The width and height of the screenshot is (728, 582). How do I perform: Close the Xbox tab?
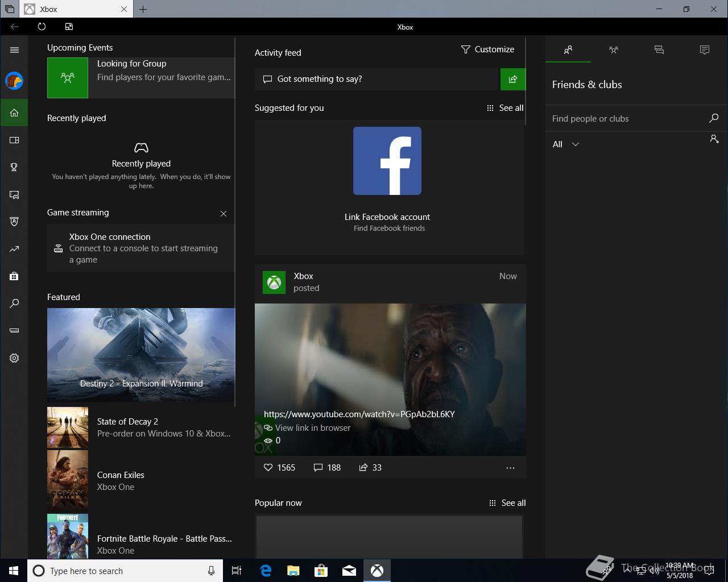tap(124, 9)
